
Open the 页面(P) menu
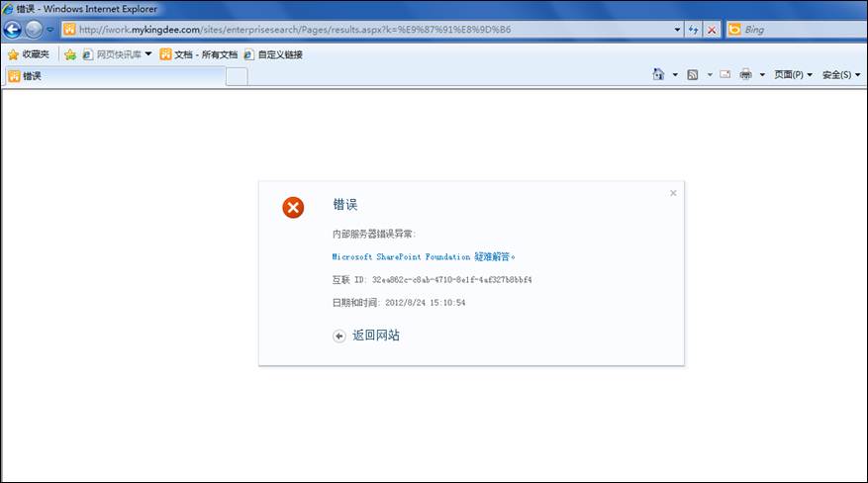793,74
